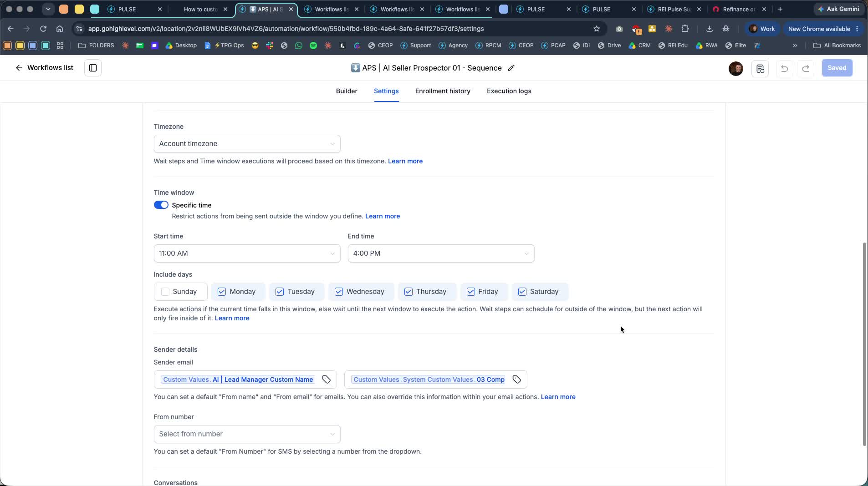
Task: Open the FOLDERS bookmark folder
Action: coord(96,46)
